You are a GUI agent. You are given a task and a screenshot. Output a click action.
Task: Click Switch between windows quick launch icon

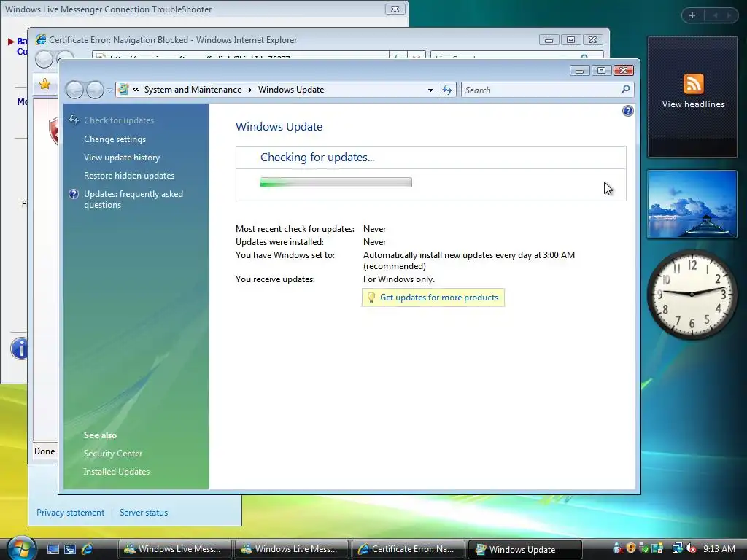pos(70,549)
